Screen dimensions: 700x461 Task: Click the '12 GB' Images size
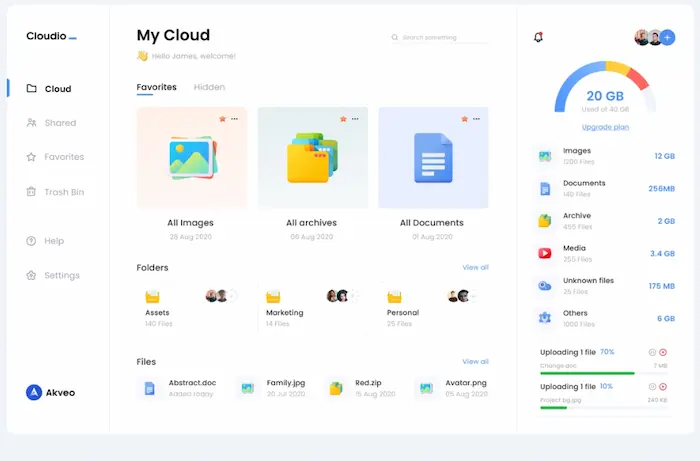[x=665, y=156]
